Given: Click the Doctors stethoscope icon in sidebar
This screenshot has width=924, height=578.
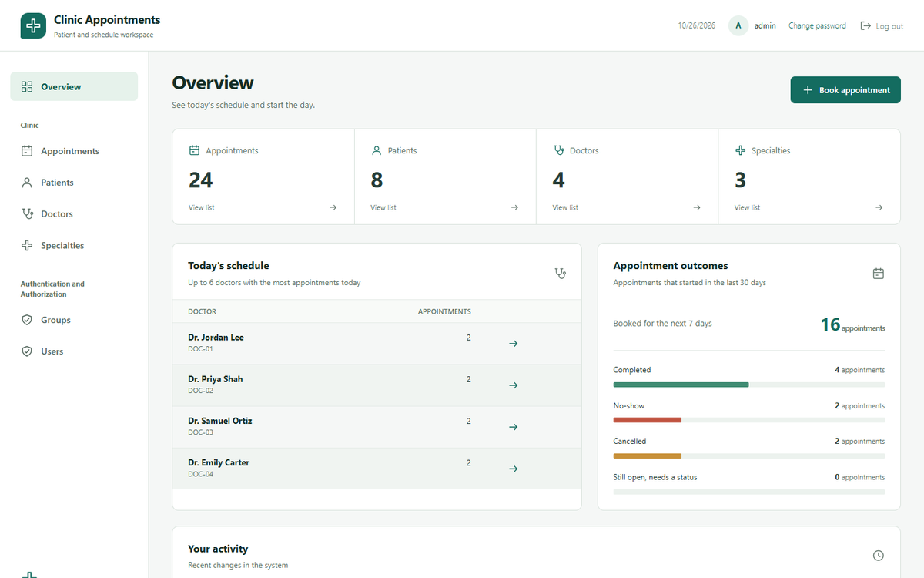Looking at the screenshot, I should (27, 214).
